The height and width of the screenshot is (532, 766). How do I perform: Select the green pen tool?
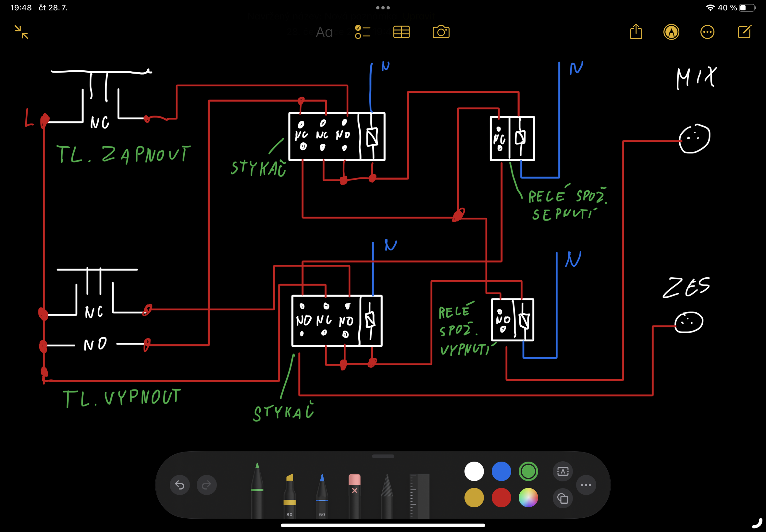(x=257, y=490)
